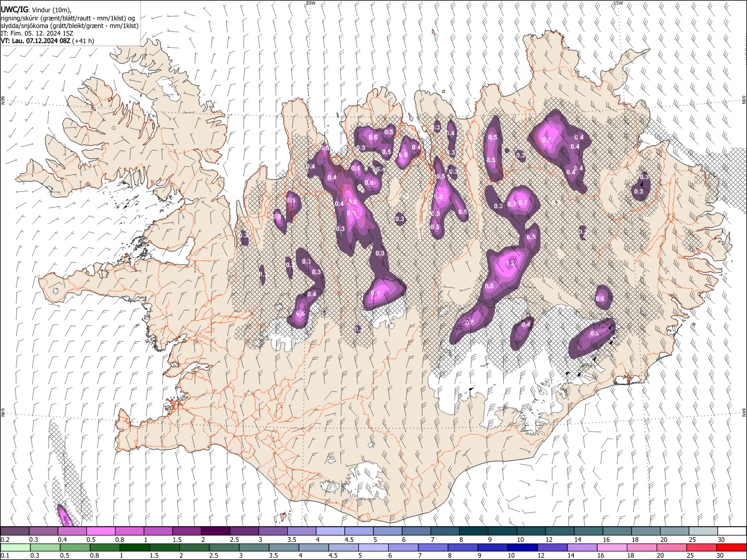Screen dimensions: 747x560
Task: Select the lower legend swatch between 2.5 and 3
Action: 224,547
